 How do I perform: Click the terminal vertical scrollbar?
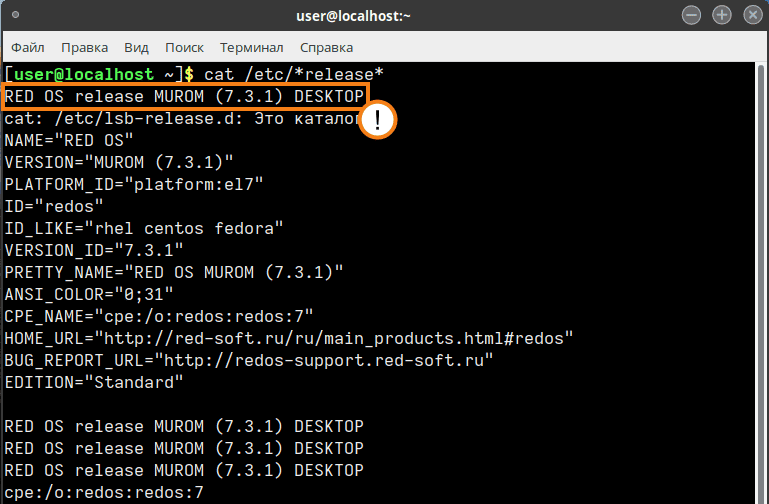[x=761, y=282]
